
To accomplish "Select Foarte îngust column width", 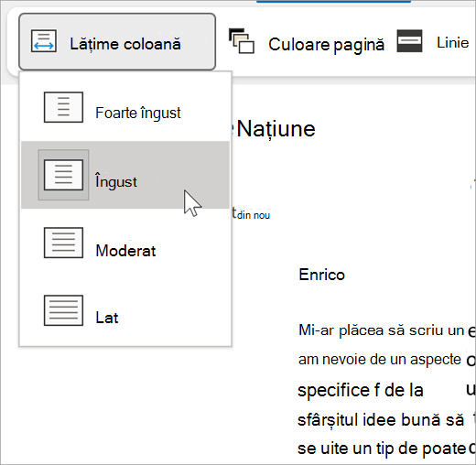I will (125, 107).
